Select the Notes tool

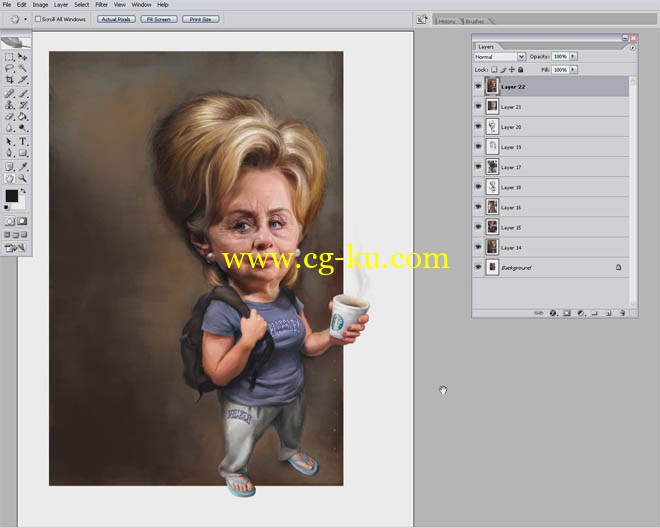[x=9, y=167]
